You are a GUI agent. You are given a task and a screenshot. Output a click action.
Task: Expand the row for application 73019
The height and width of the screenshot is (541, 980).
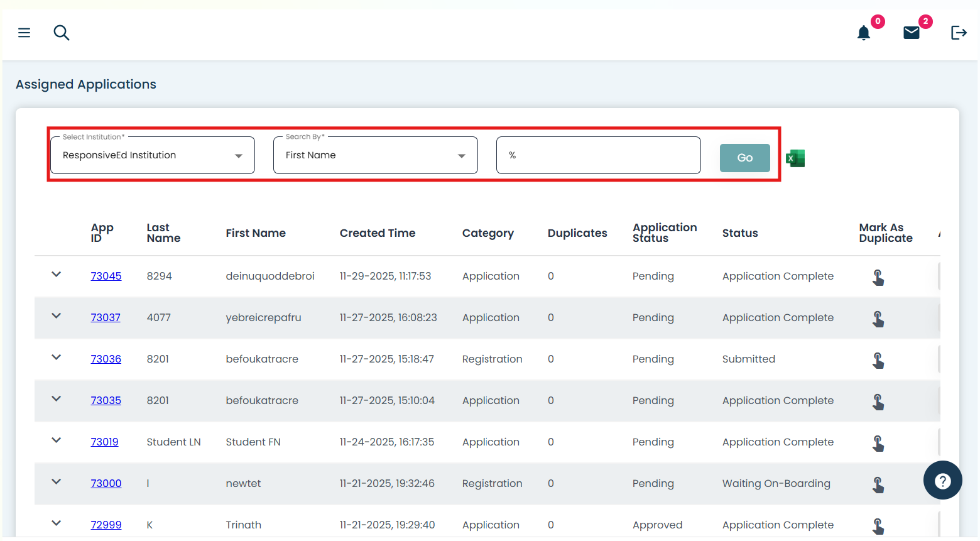pos(57,440)
